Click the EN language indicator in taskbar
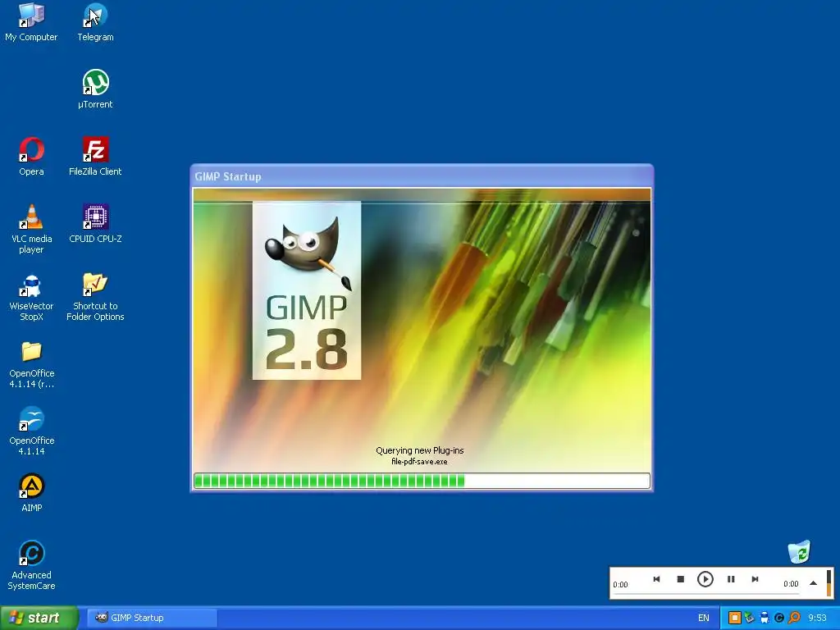Screen dimensions: 840x630 (703, 618)
